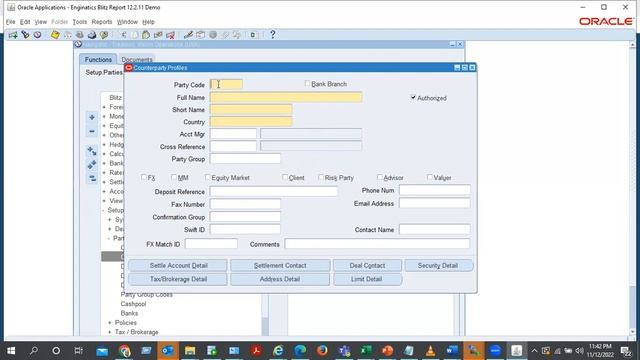Click the Close Form toolbar icon
The width and height of the screenshot is (640, 360).
(104, 35)
